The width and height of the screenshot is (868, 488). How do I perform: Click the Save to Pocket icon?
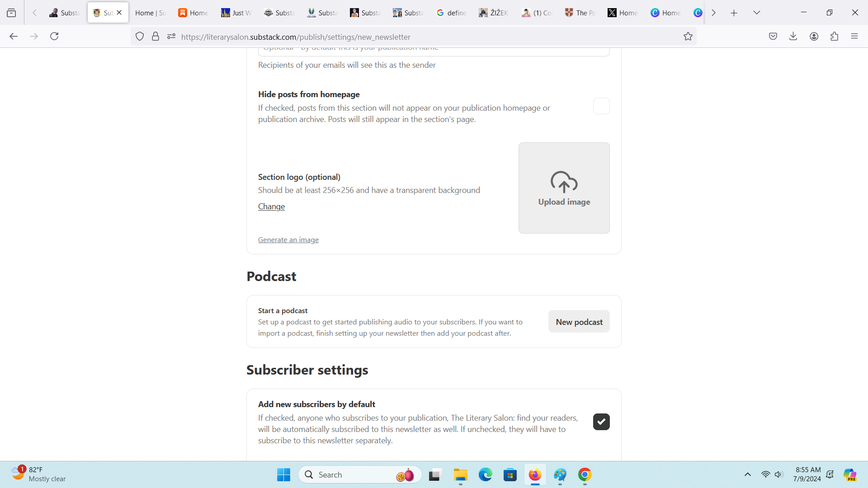(773, 36)
